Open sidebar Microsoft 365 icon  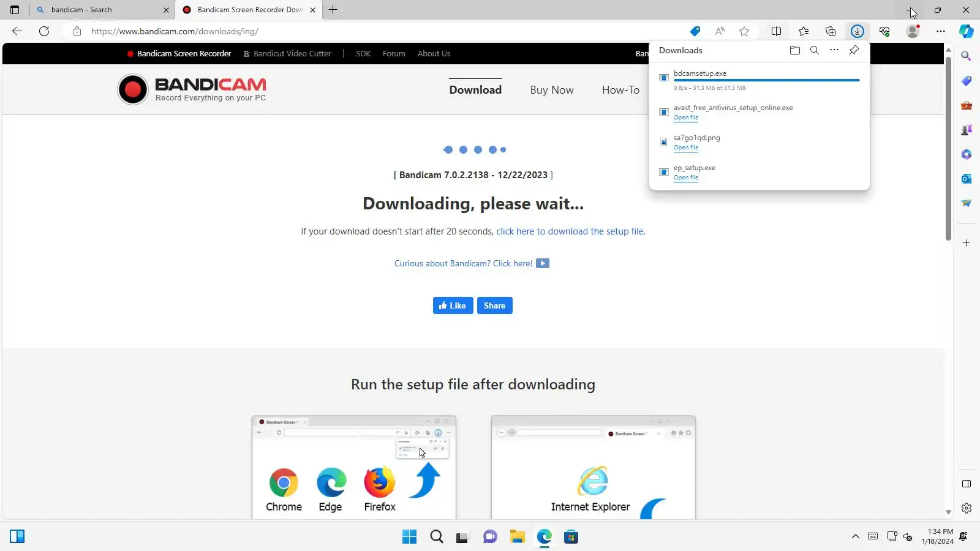(x=967, y=154)
